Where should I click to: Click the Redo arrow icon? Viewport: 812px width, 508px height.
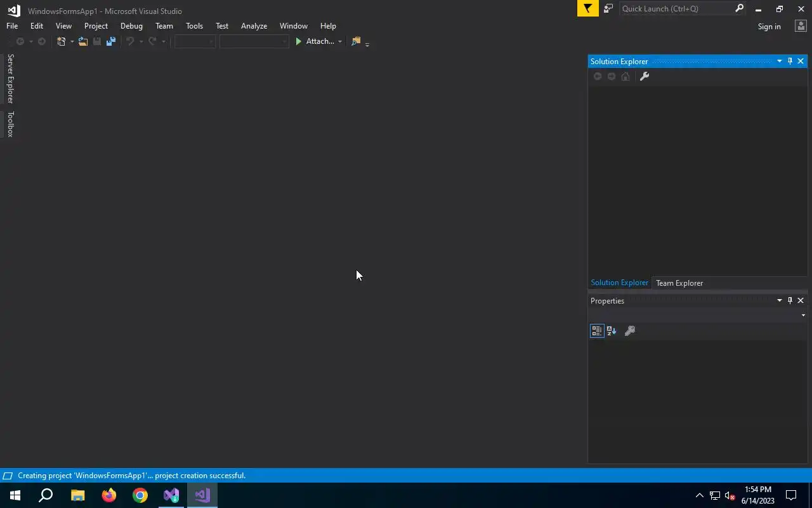point(152,41)
